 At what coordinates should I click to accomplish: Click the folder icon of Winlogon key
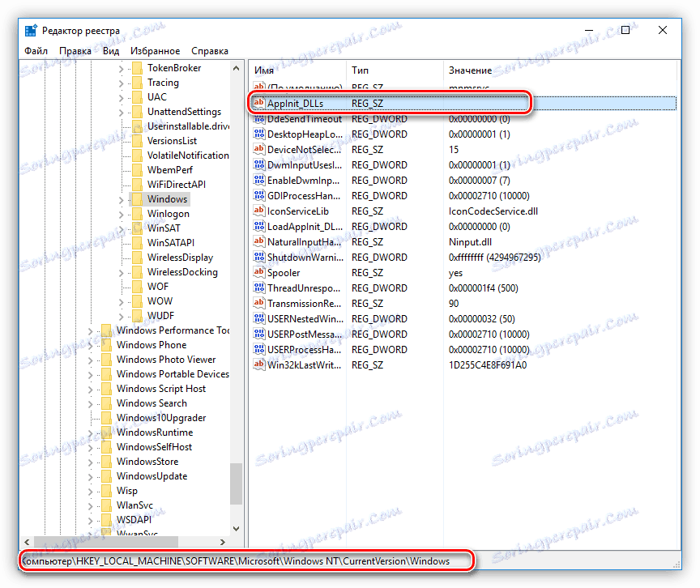click(x=138, y=214)
